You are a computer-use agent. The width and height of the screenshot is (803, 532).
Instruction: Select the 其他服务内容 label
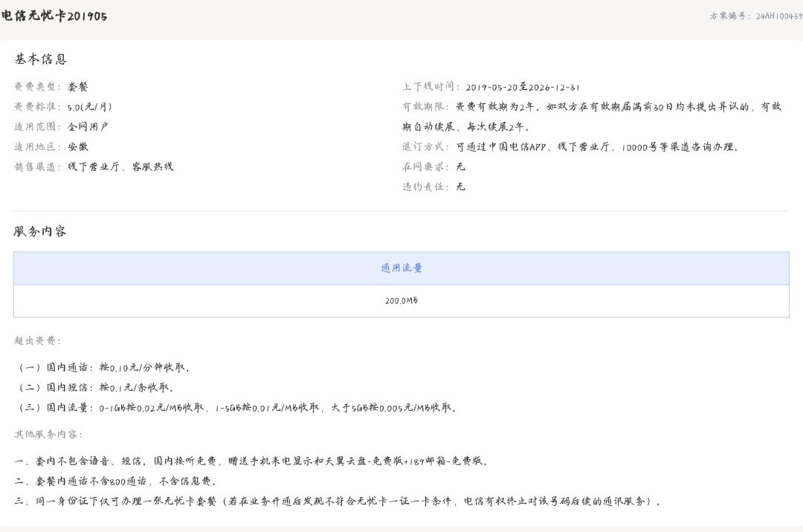tap(48, 435)
